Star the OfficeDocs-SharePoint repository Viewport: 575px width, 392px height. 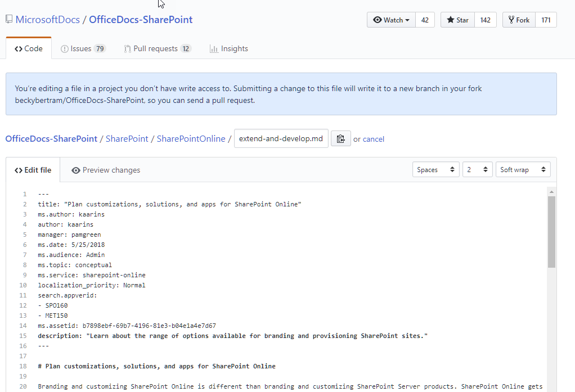pos(457,20)
